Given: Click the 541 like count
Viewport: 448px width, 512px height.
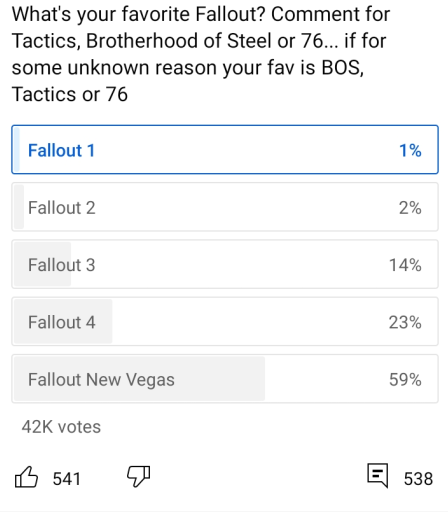Looking at the screenshot, I should click(67, 479).
